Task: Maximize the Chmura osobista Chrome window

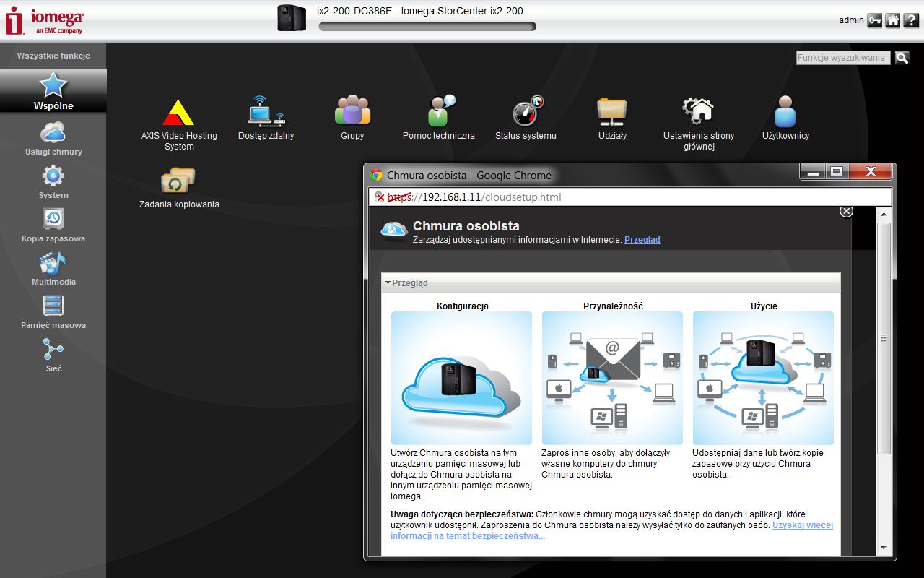Action: 837,171
